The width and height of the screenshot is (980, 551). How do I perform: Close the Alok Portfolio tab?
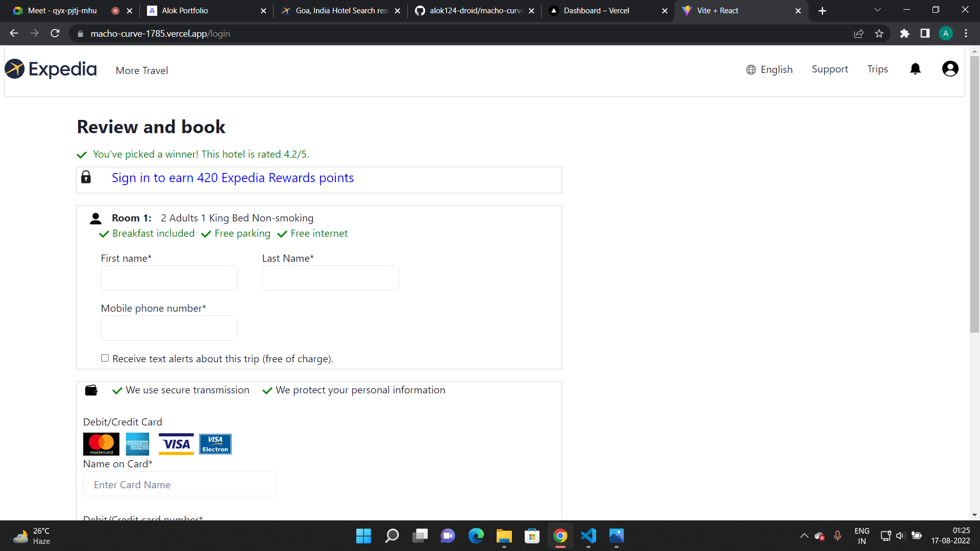263,11
